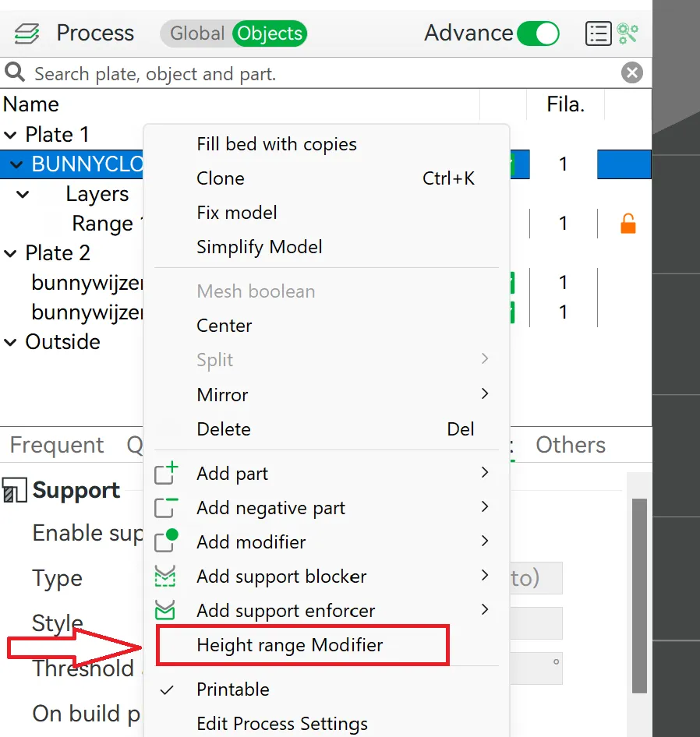Choose Fill bed with copies
The width and height of the screenshot is (700, 737).
277,144
